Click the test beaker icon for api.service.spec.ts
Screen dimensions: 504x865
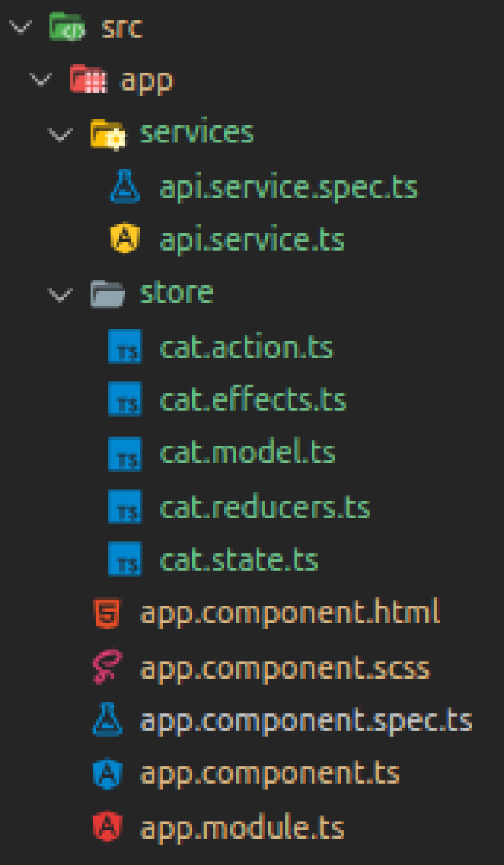[x=124, y=186]
